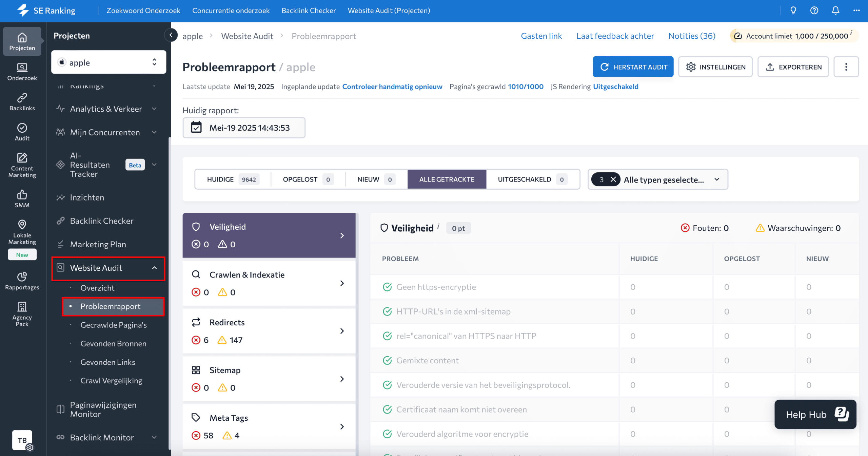The width and height of the screenshot is (868, 456).
Task: Open the help question mark icon
Action: [814, 11]
